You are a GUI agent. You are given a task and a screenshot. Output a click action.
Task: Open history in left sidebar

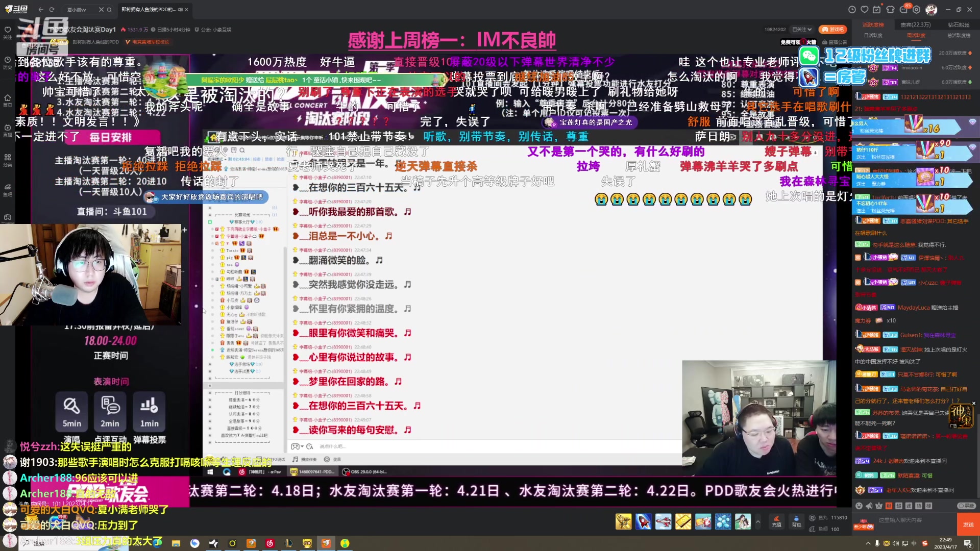[x=8, y=63]
